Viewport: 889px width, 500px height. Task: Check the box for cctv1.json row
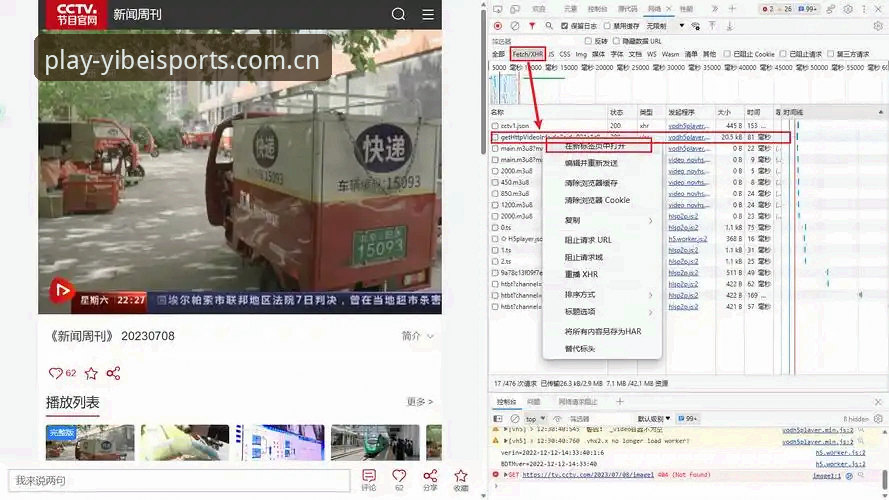point(496,126)
